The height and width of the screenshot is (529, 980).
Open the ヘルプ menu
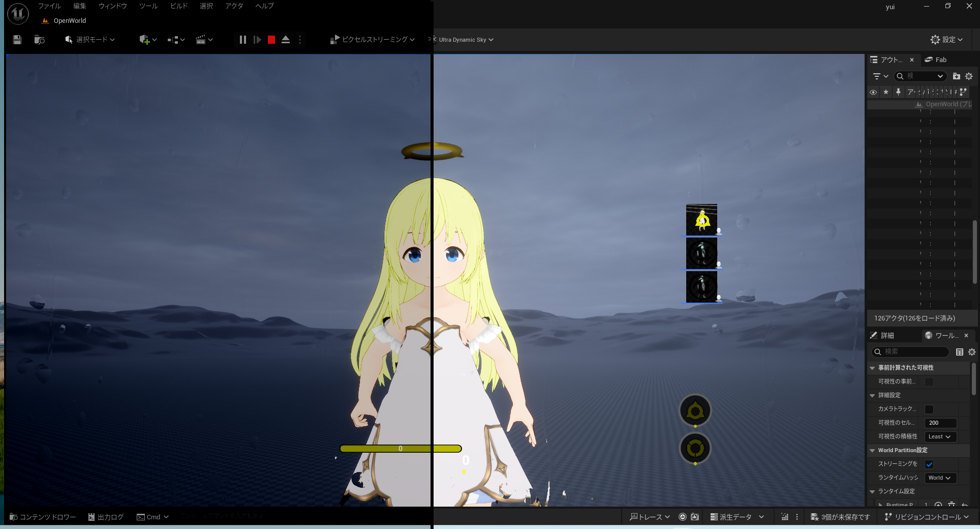pyautogui.click(x=264, y=6)
